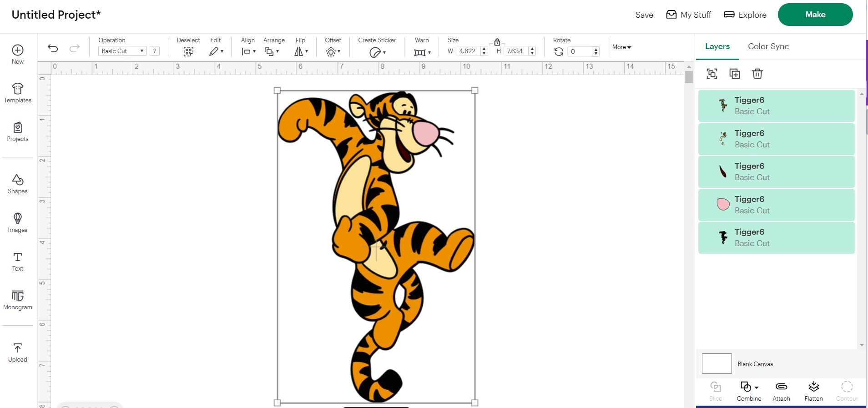Image resolution: width=868 pixels, height=408 pixels.
Task: Click the Deselect icon
Action: click(188, 51)
